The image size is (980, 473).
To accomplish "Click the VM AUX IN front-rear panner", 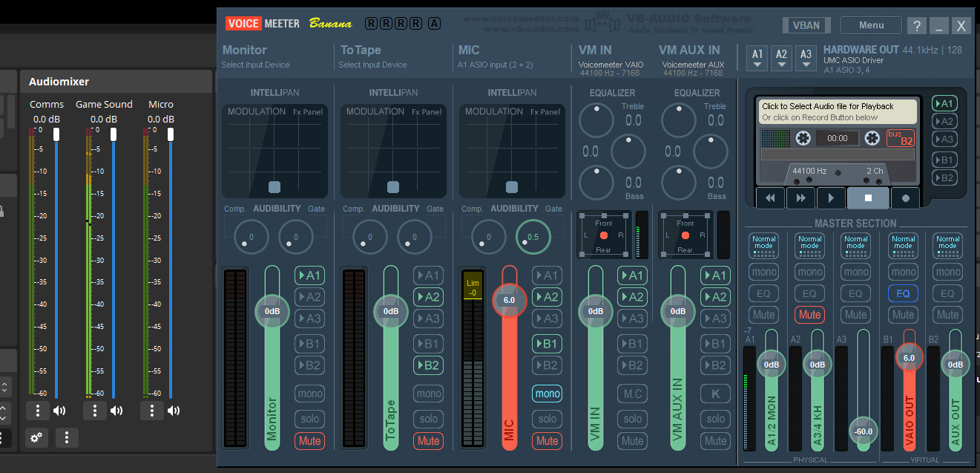I will (x=685, y=235).
